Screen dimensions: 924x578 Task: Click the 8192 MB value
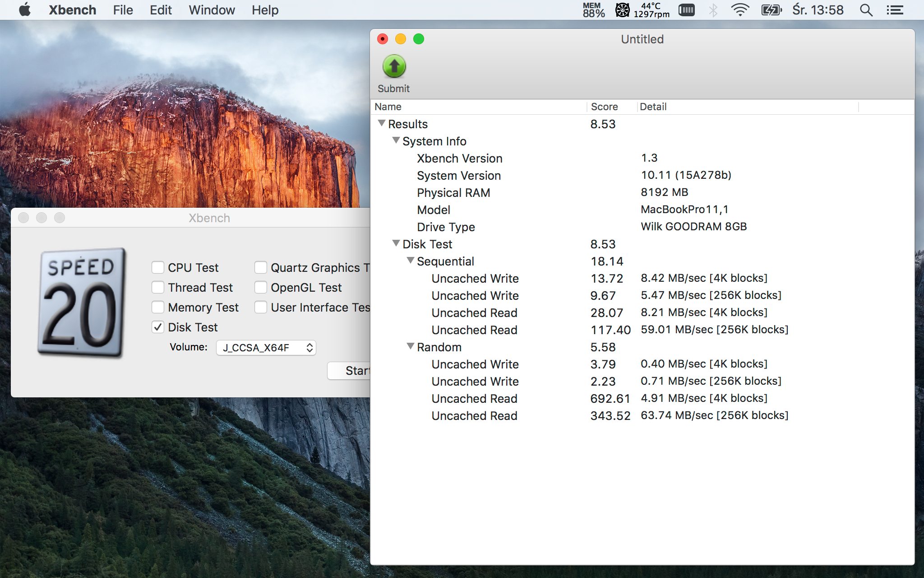(x=665, y=192)
